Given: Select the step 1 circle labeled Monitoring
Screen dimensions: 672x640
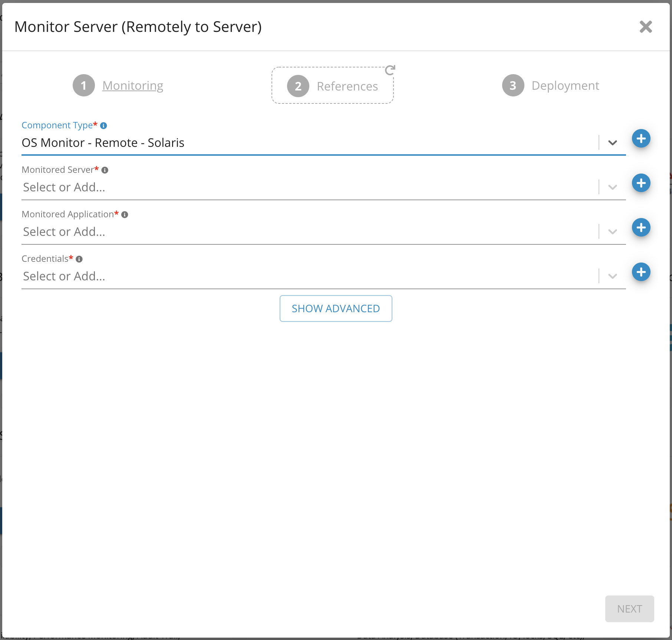Looking at the screenshot, I should (x=84, y=86).
